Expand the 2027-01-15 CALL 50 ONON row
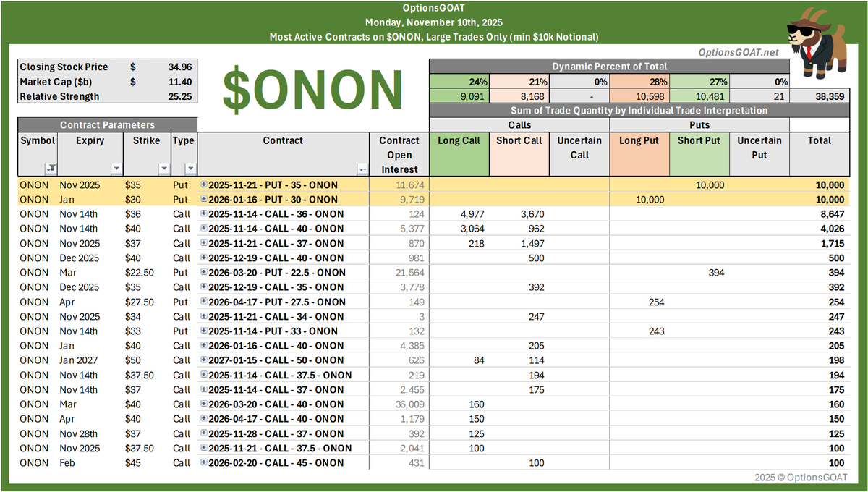868x492 pixels. [204, 360]
